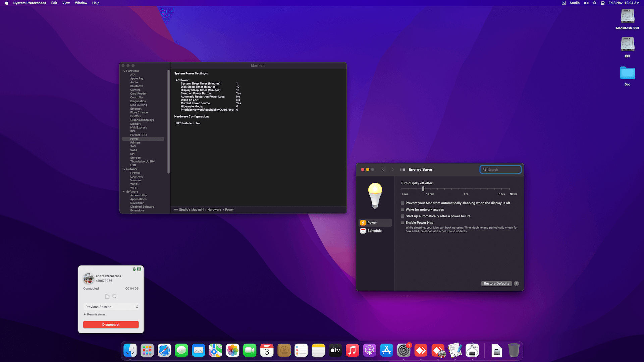Open Energy Saver help question mark button
644x362 pixels.
click(517, 284)
